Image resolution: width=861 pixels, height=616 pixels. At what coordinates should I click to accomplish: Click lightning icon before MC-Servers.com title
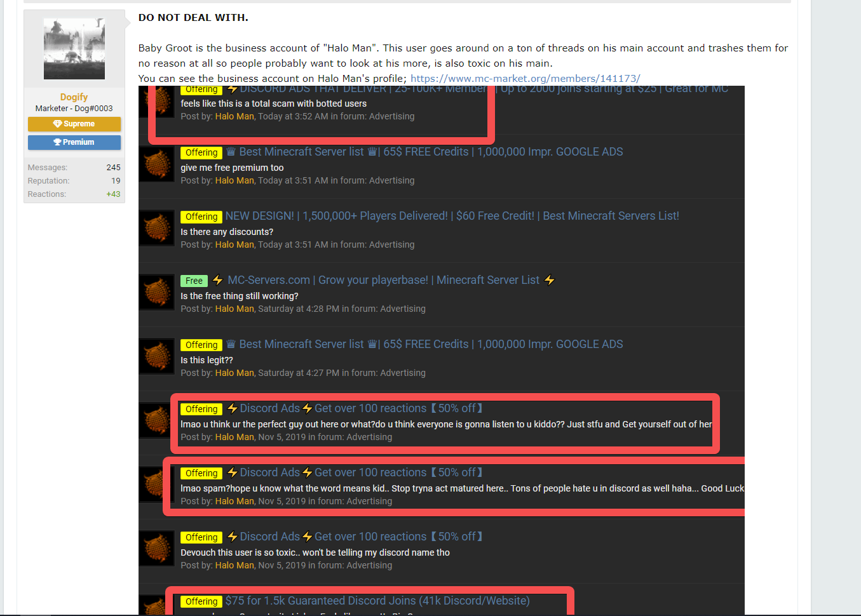(x=218, y=280)
